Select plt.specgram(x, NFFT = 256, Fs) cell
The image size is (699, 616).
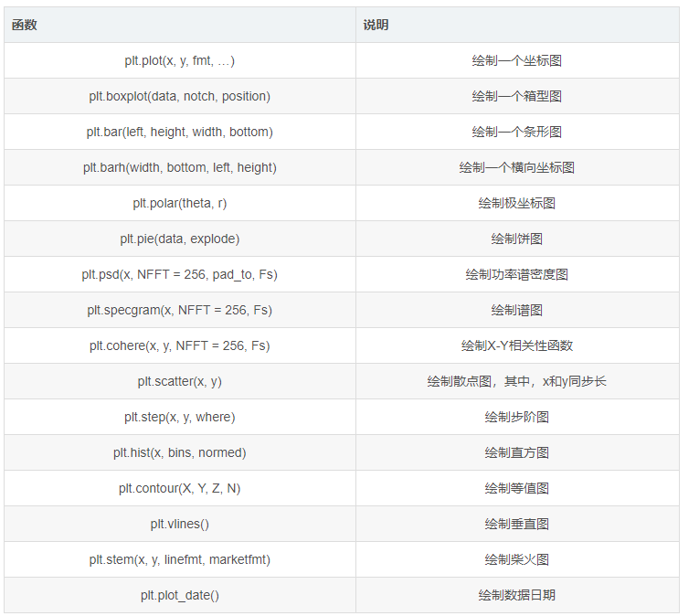(x=180, y=311)
